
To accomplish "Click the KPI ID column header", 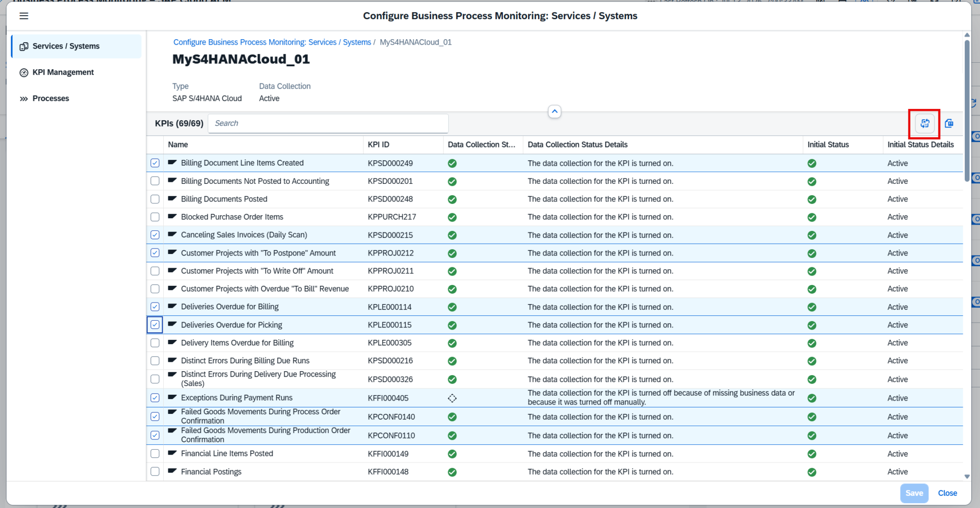I will click(x=403, y=145).
